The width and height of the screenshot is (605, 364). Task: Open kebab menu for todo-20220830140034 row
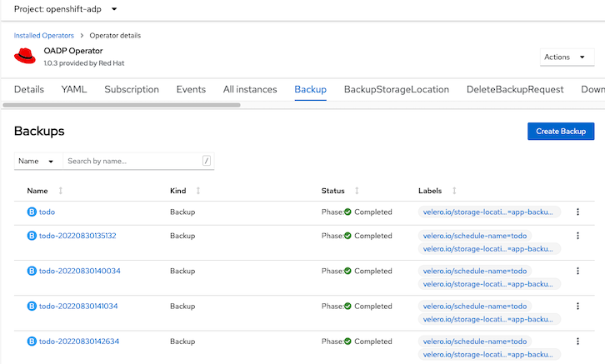577,271
